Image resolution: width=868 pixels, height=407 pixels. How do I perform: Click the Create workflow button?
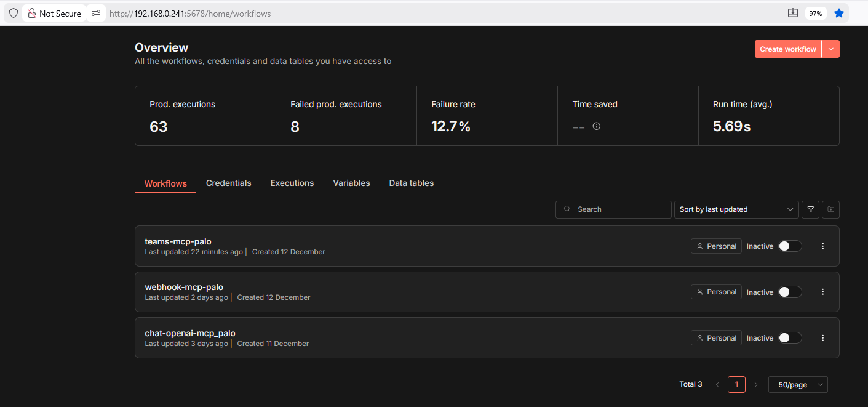[788, 49]
